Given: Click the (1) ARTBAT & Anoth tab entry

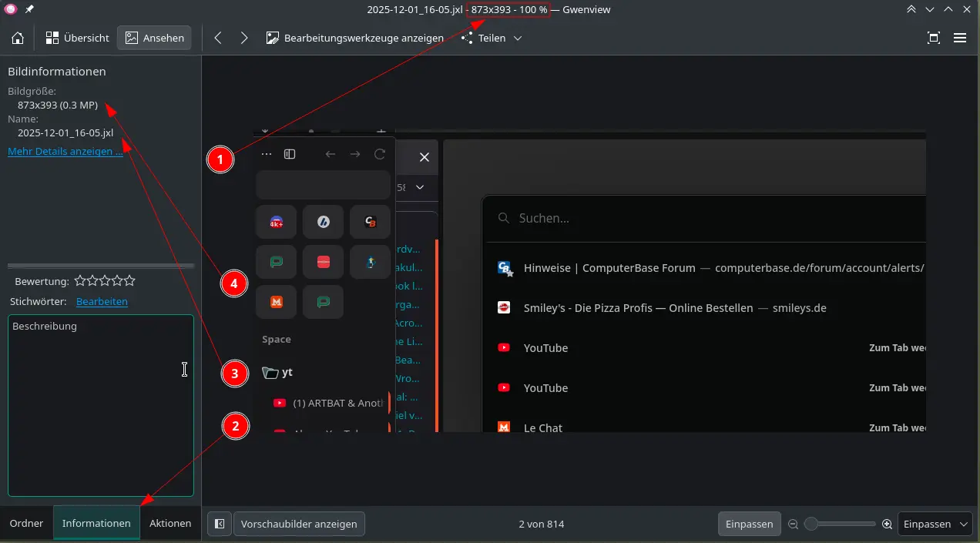Looking at the screenshot, I should pyautogui.click(x=329, y=403).
